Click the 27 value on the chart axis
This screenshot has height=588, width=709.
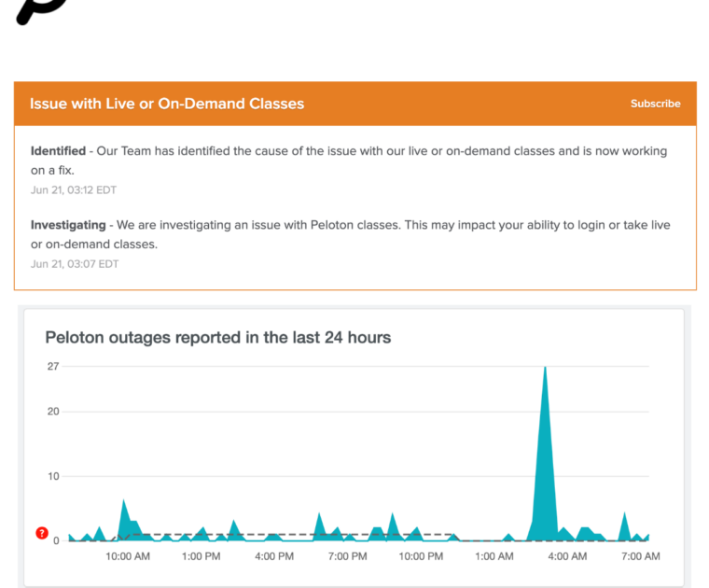point(53,366)
